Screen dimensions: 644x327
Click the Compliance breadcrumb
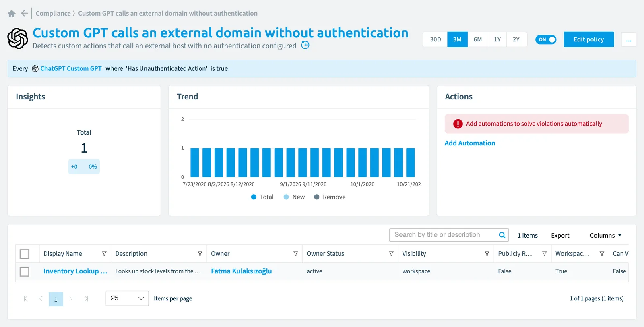(53, 13)
